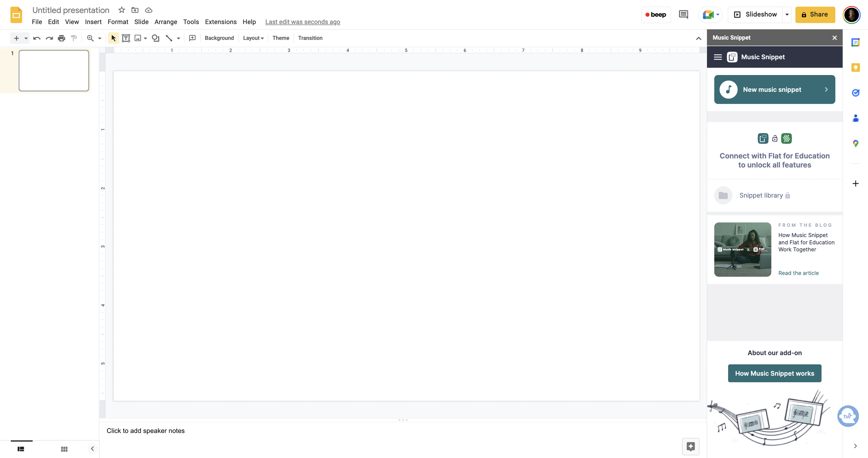Open the Explore button
The image size is (868, 458).
click(691, 447)
